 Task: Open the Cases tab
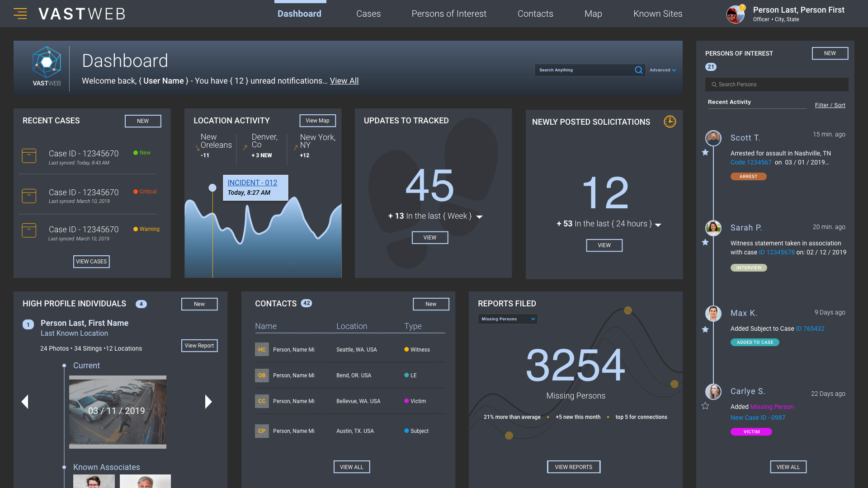[x=368, y=14]
